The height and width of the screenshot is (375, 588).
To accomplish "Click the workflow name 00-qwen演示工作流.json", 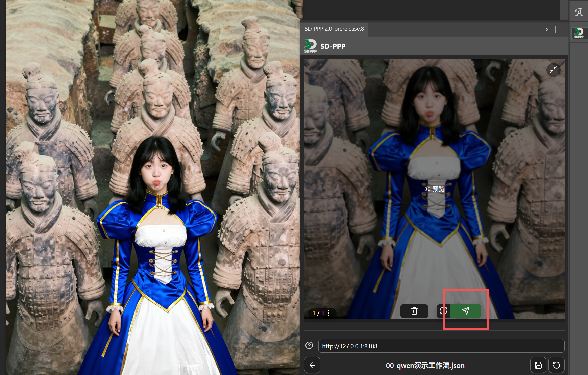I will (425, 365).
